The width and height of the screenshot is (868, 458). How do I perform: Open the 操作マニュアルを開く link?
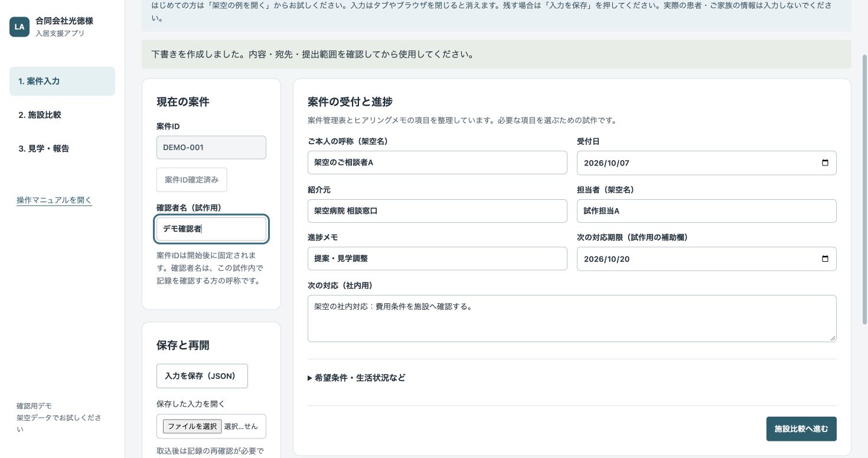[x=54, y=200]
